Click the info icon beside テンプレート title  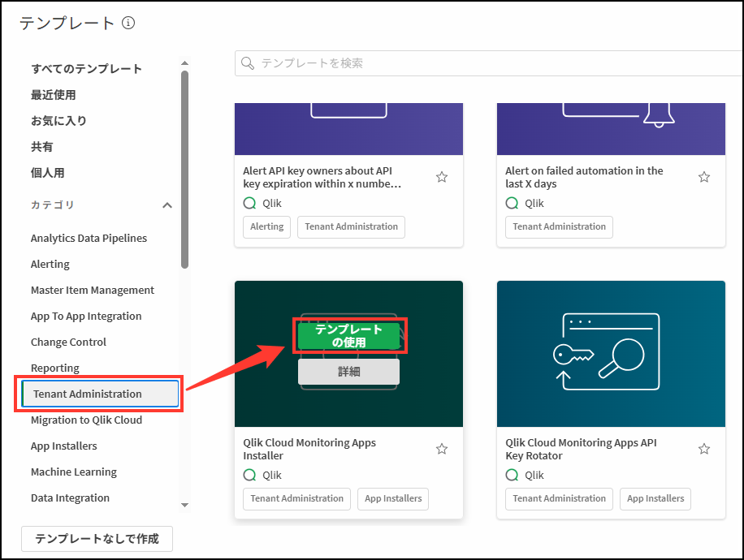[128, 24]
